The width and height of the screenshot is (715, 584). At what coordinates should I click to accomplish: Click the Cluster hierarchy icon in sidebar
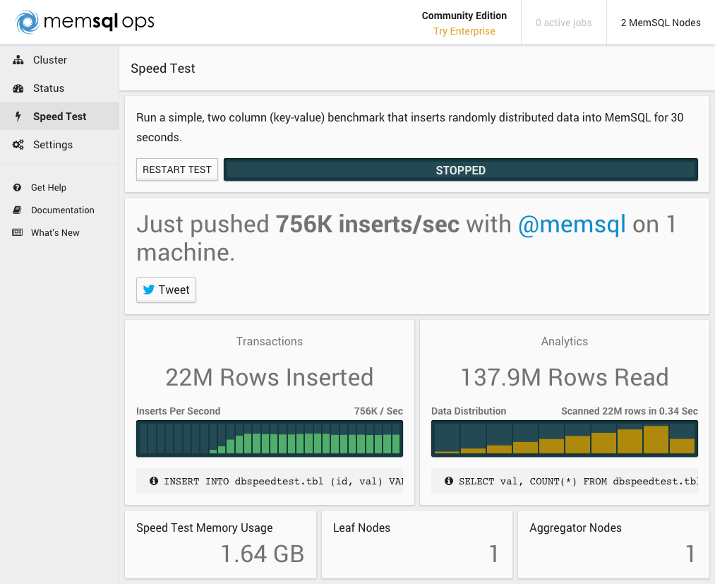18,60
